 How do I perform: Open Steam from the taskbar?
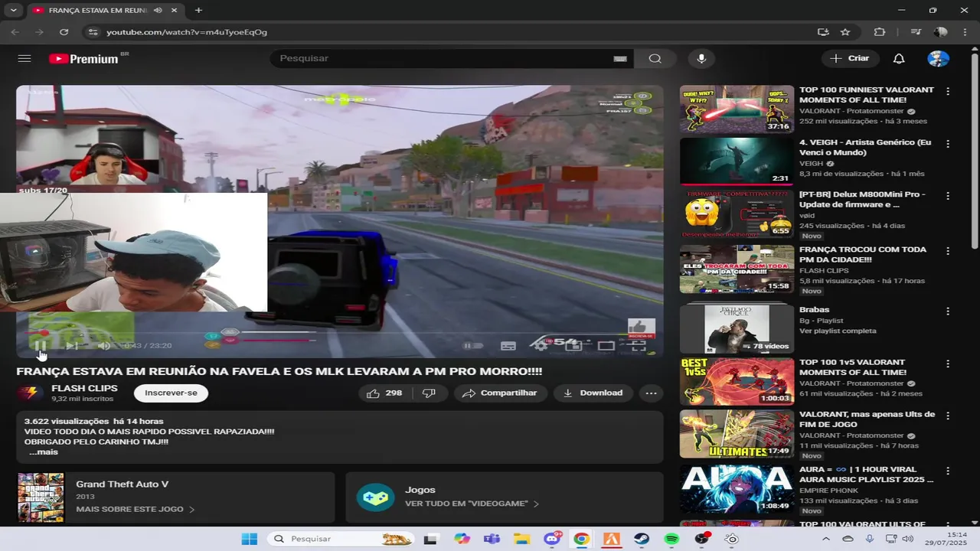[x=642, y=539]
